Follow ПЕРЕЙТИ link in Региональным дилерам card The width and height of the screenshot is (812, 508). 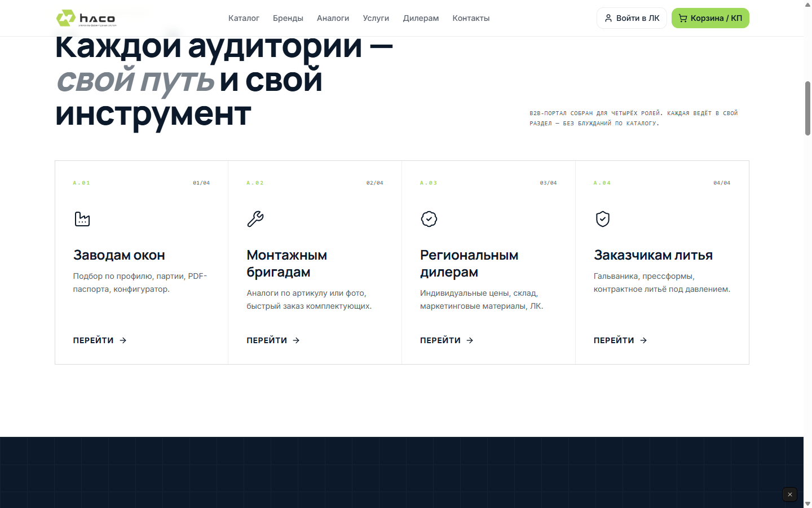tap(447, 340)
